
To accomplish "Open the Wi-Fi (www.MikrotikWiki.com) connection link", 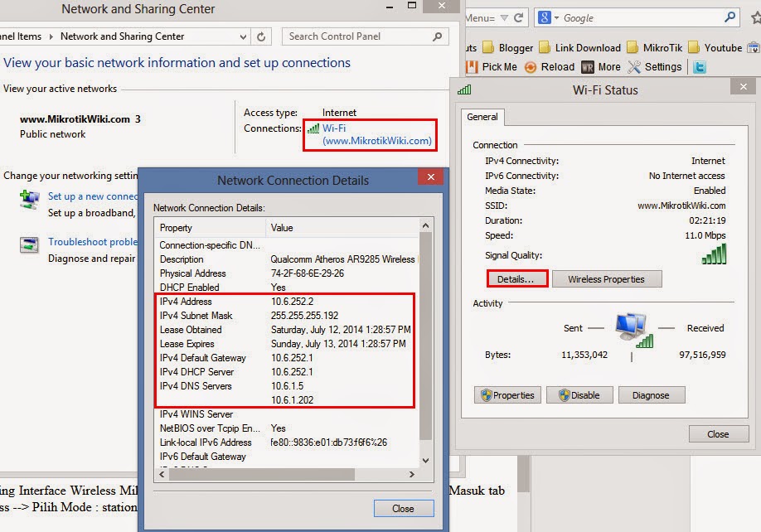I will pos(376,134).
